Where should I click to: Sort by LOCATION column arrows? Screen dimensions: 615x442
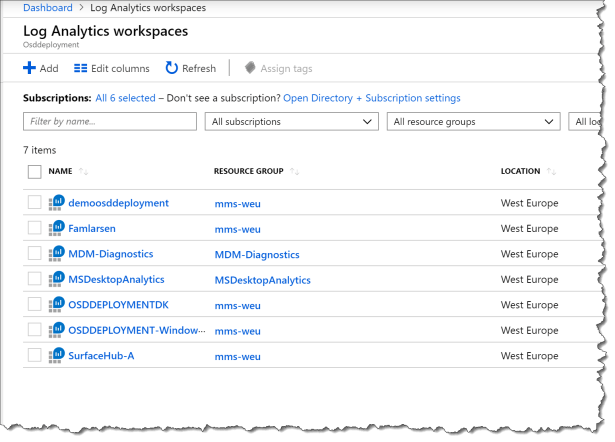pyautogui.click(x=551, y=171)
